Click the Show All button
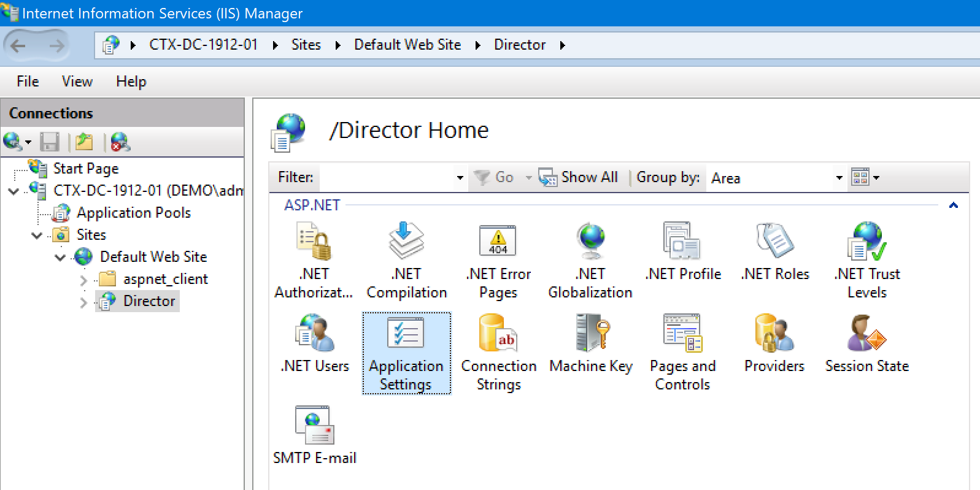980x490 pixels. [579, 177]
